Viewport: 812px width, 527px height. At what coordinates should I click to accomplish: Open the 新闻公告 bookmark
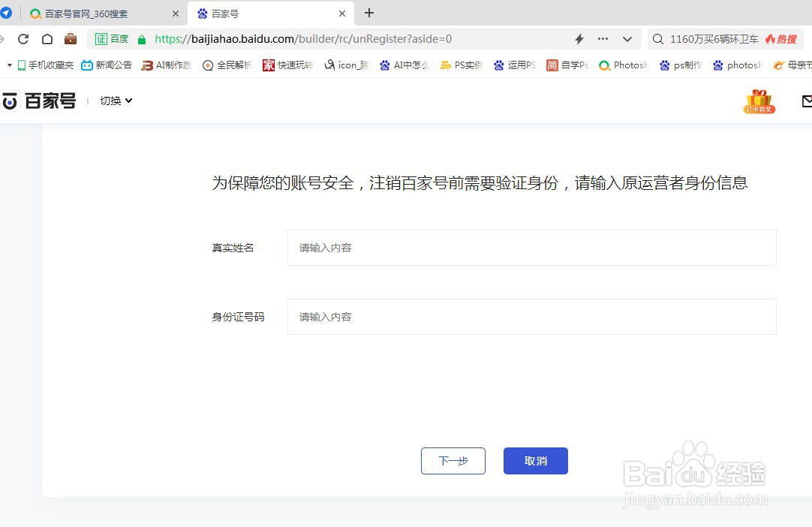[113, 65]
